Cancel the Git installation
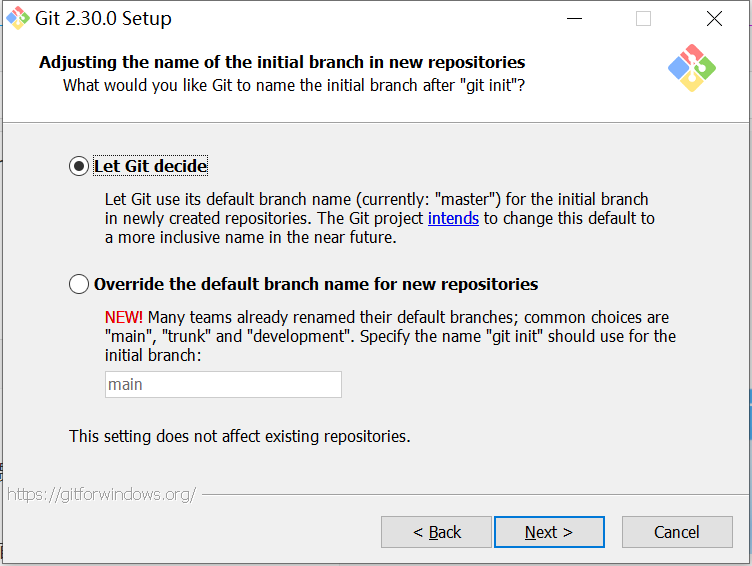 (x=676, y=532)
